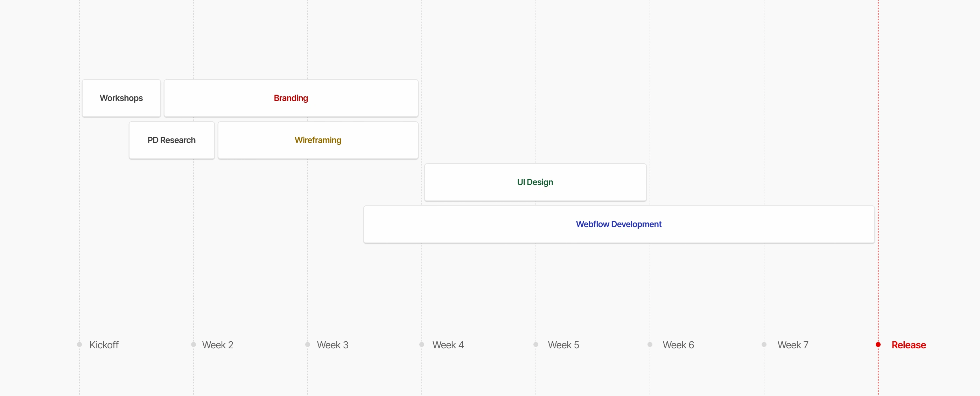The image size is (980, 396).
Task: Click the UI Design task card
Action: coord(534,182)
